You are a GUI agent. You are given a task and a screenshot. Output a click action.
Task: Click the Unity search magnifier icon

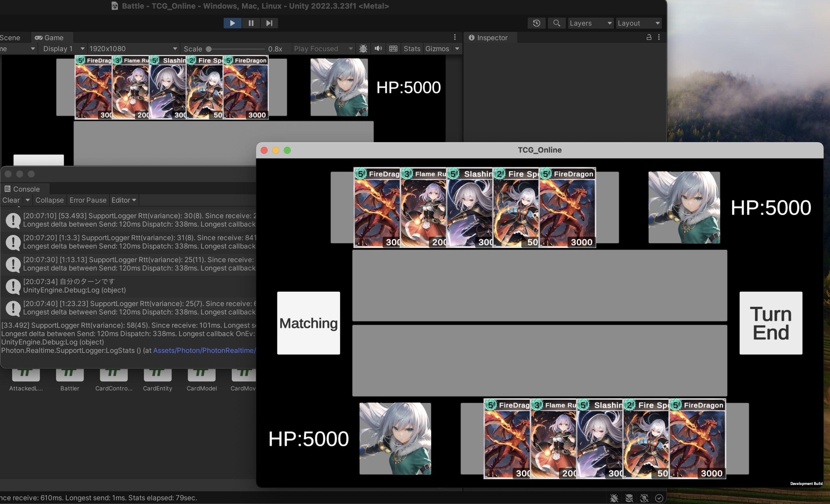[x=556, y=23]
